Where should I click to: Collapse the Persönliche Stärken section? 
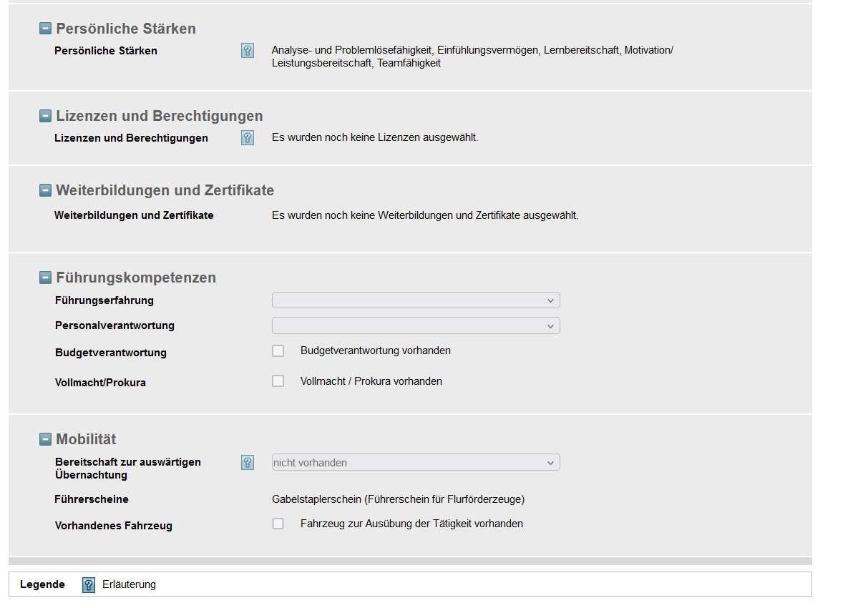coord(46,29)
